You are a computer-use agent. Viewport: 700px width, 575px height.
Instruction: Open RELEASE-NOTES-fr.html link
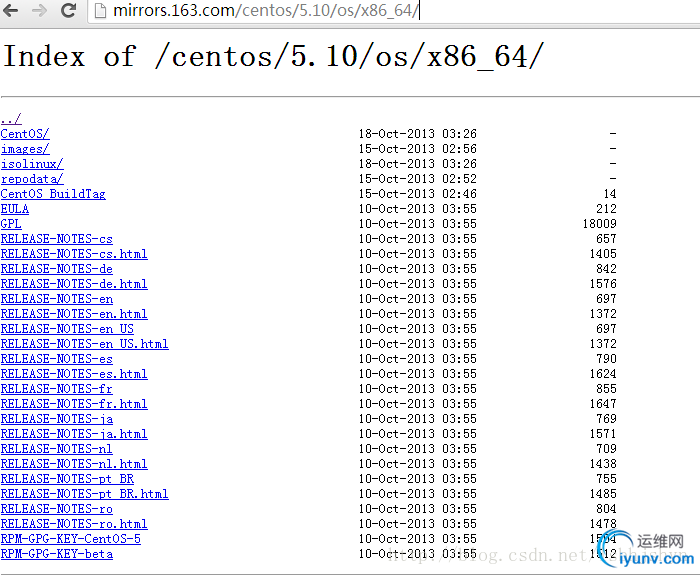pyautogui.click(x=74, y=404)
